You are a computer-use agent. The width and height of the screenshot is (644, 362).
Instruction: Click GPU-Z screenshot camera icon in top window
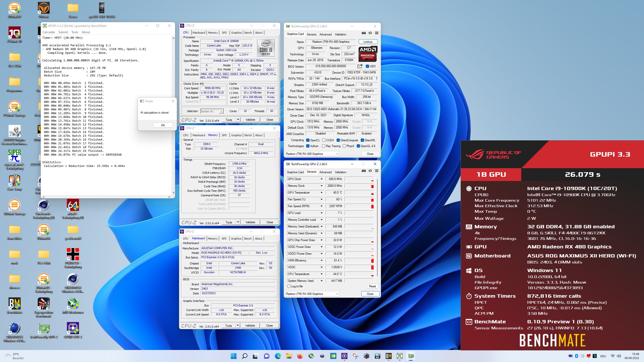(x=364, y=33)
